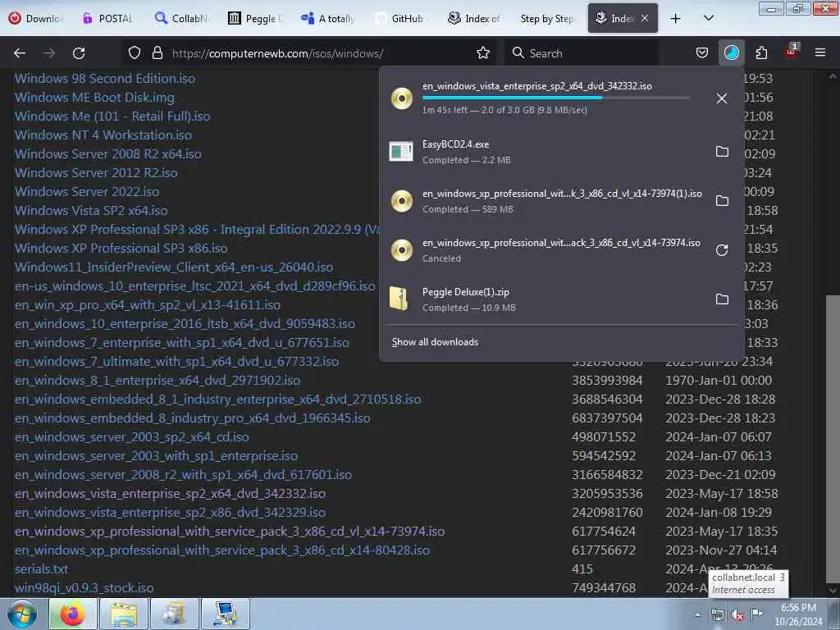The image size is (840, 630).
Task: Launch Firefox from the taskbar
Action: tap(72, 614)
